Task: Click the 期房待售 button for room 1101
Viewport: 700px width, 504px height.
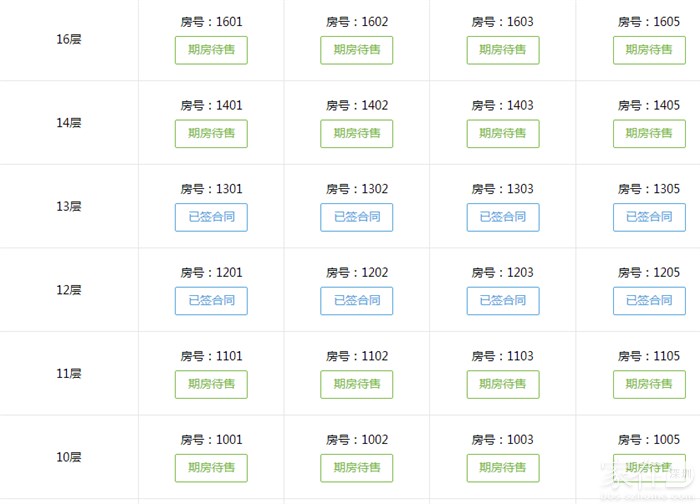Action: pos(211,384)
